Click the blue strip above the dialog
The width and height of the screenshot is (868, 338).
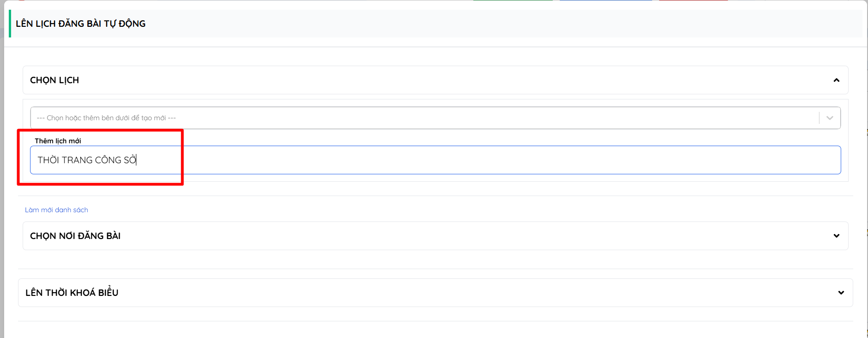[605, 0]
